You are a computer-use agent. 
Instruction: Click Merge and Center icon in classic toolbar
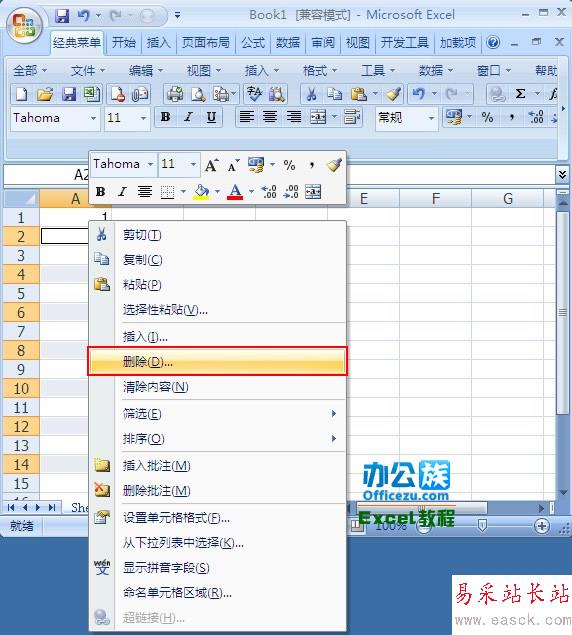tap(318, 117)
